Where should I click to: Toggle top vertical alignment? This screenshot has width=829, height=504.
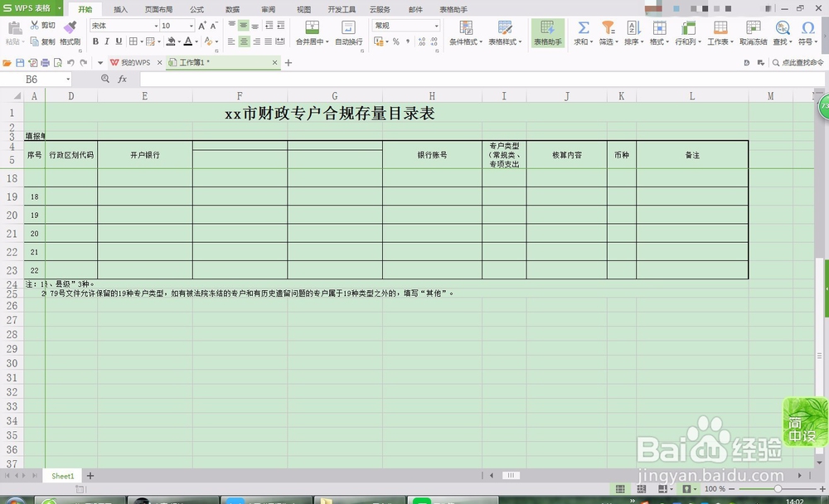click(x=232, y=25)
